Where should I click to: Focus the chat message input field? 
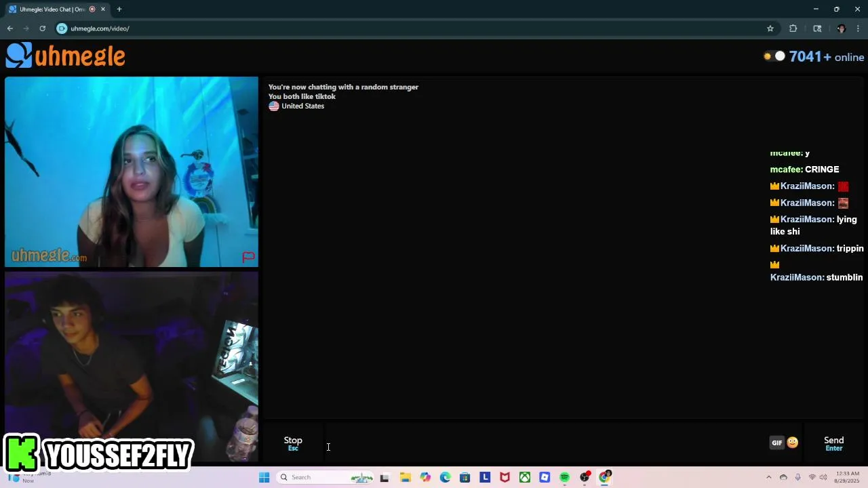(x=546, y=443)
